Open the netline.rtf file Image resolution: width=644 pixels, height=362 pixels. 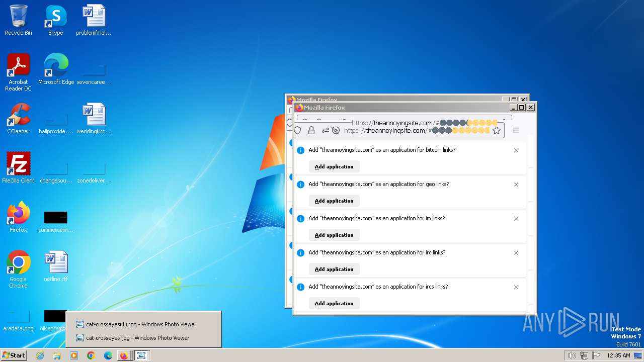56,266
